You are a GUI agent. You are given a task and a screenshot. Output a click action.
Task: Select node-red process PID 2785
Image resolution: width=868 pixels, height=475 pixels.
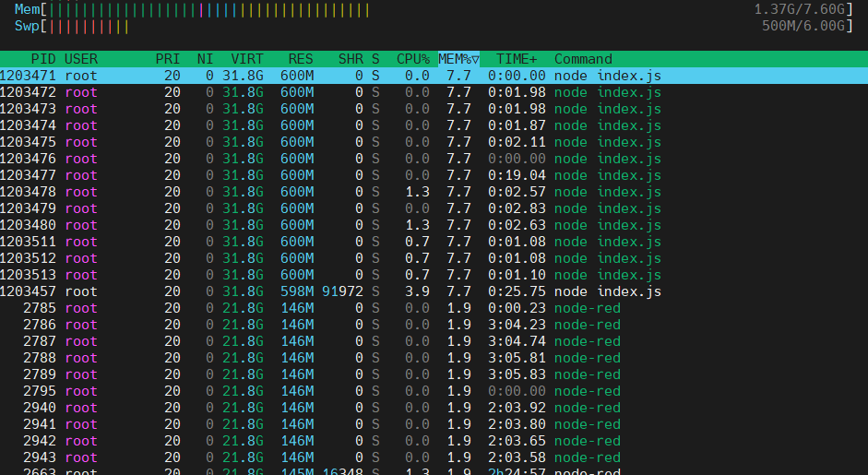tap(434, 308)
